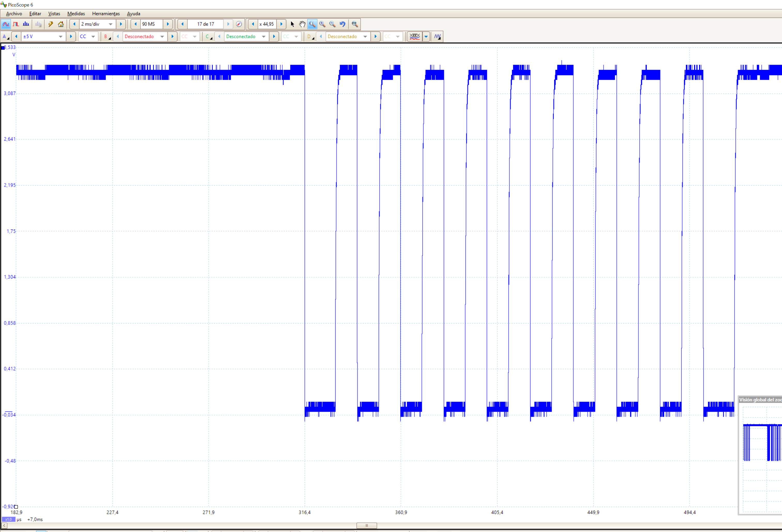The height and width of the screenshot is (532, 782).
Task: Open channel A options button
Action: (x=6, y=37)
